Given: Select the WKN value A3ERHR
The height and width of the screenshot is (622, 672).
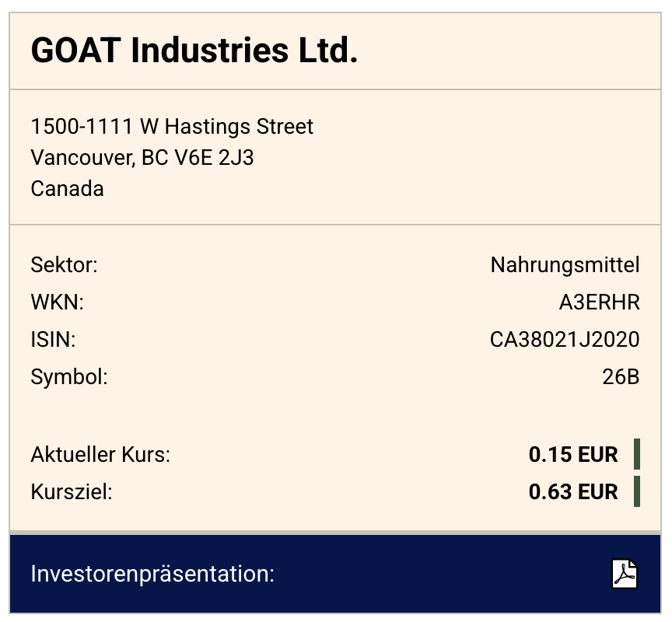Looking at the screenshot, I should pyautogui.click(x=599, y=302).
